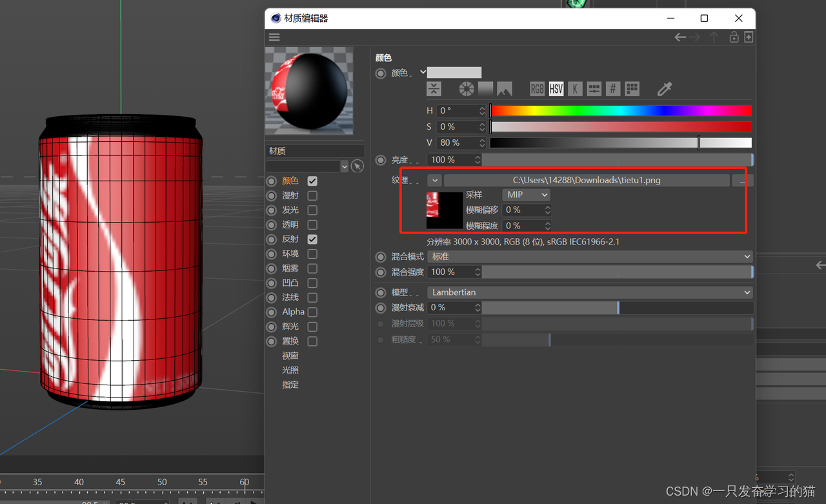Open the dropdown below the material name
This screenshot has width=826, height=504.
coord(344,166)
